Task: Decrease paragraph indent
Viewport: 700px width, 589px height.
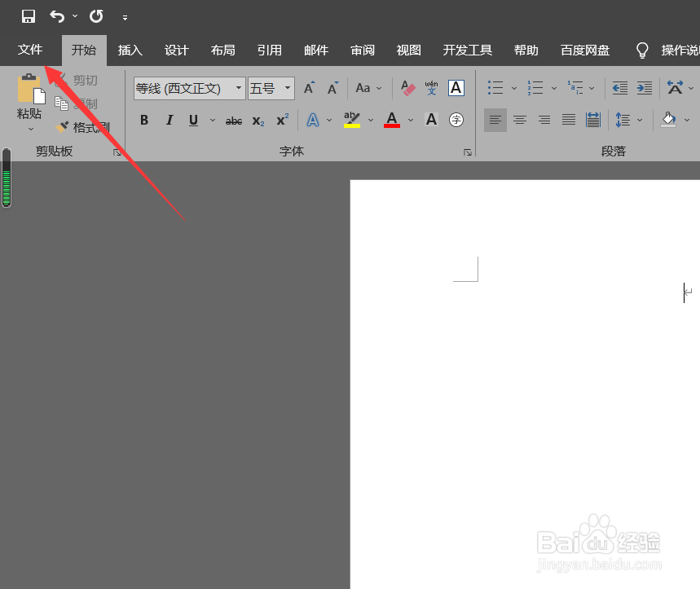Action: point(619,88)
